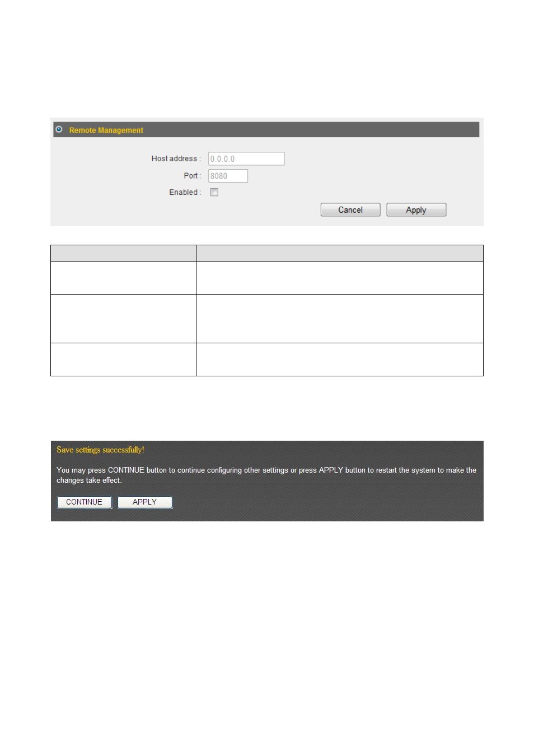534x756 pixels.
Task: Click the bottom row's left table cell
Action: coord(123,360)
